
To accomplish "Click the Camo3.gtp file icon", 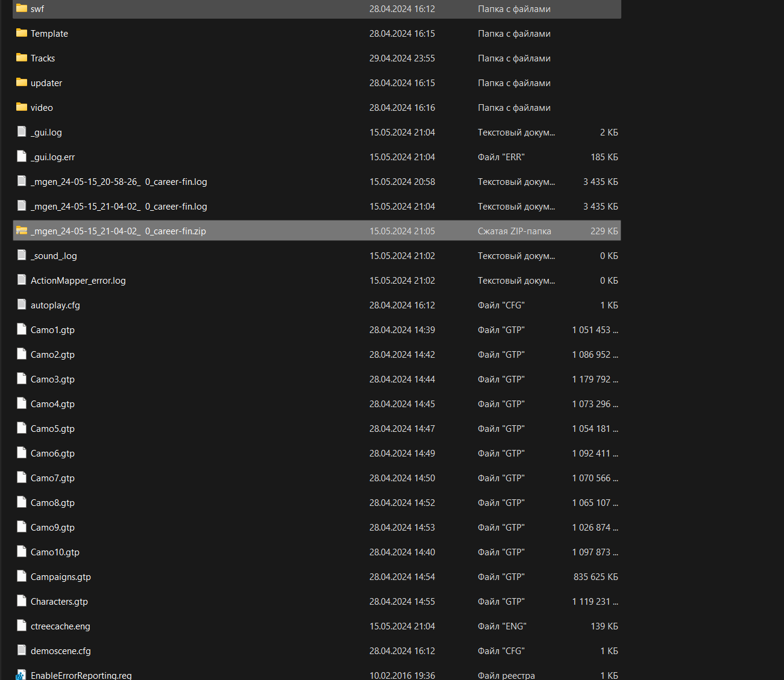I will [22, 379].
